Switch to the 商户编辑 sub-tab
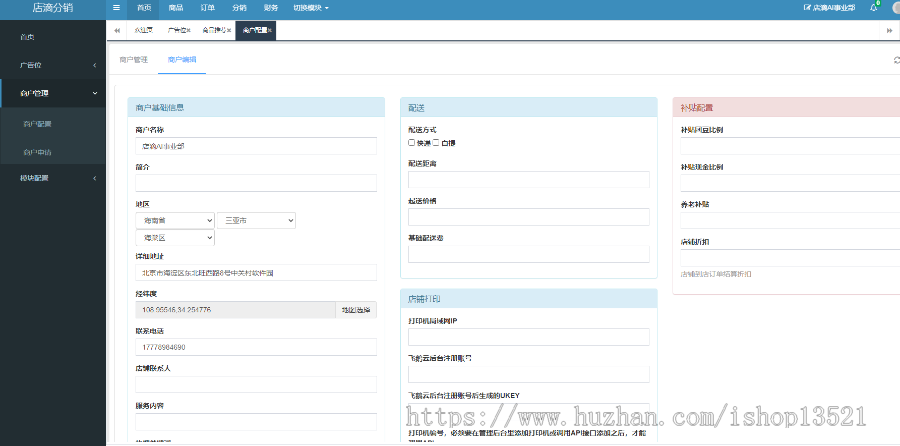Viewport: 900px width, 446px height. click(x=182, y=60)
